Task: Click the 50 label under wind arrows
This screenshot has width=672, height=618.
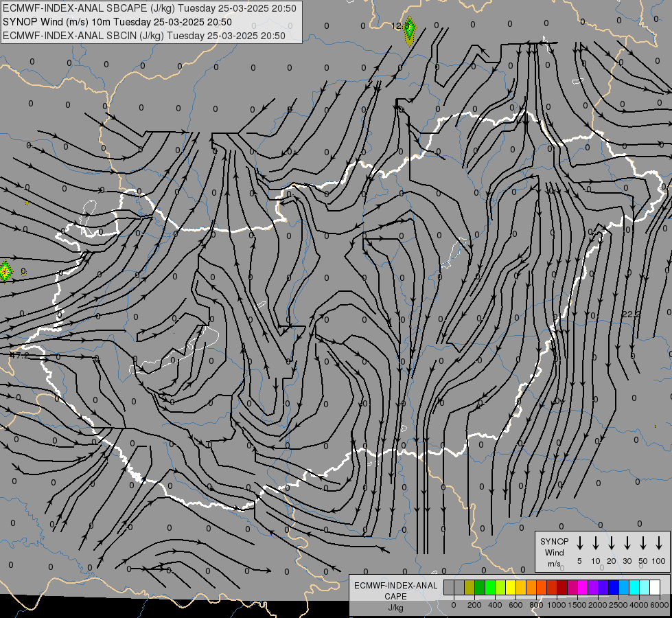Action: point(643,561)
